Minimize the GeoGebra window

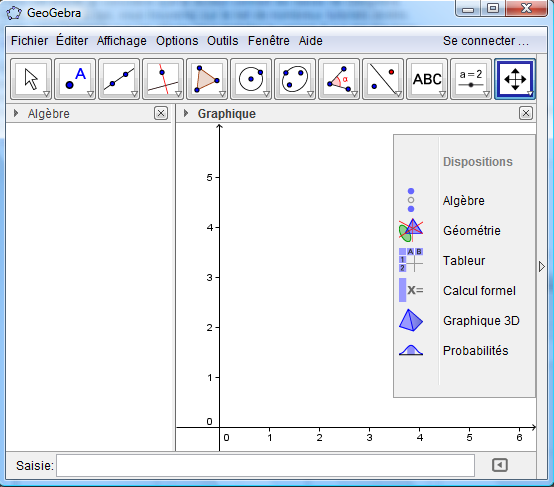pos(468,9)
